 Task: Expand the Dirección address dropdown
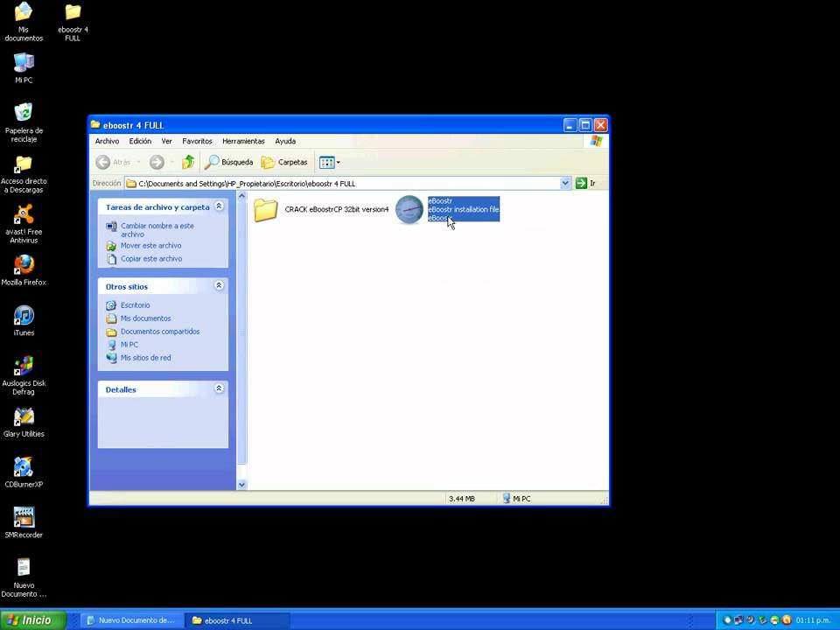click(x=565, y=183)
